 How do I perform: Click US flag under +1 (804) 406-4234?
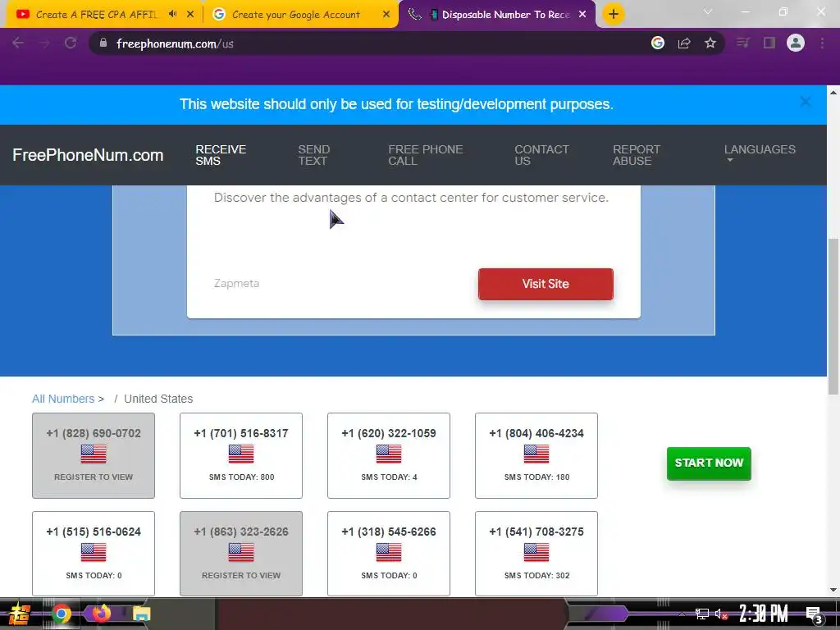[x=536, y=454]
